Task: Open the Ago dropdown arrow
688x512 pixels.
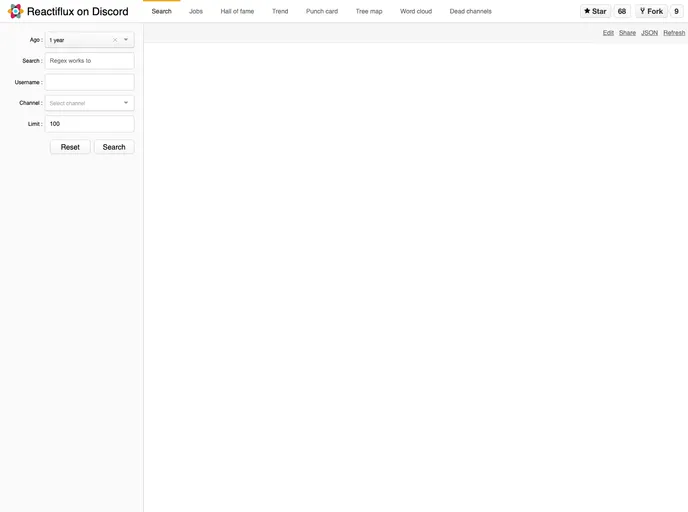Action: 126,39
